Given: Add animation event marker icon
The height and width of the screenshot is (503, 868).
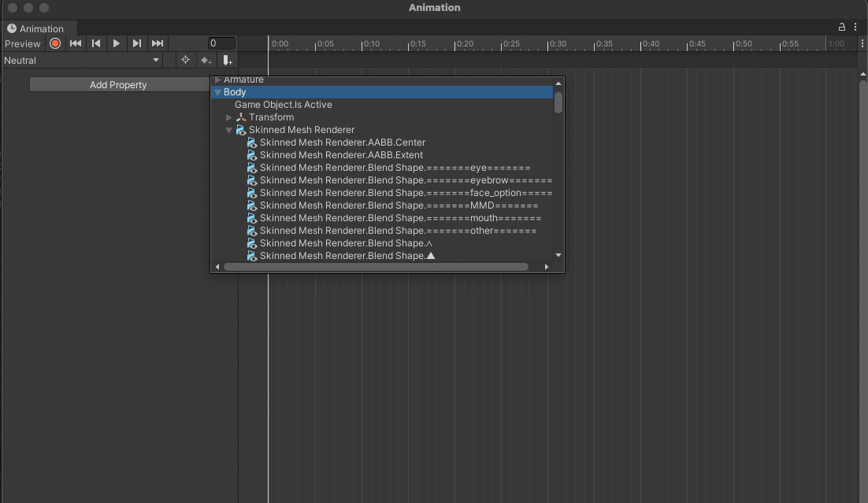Looking at the screenshot, I should pos(227,61).
